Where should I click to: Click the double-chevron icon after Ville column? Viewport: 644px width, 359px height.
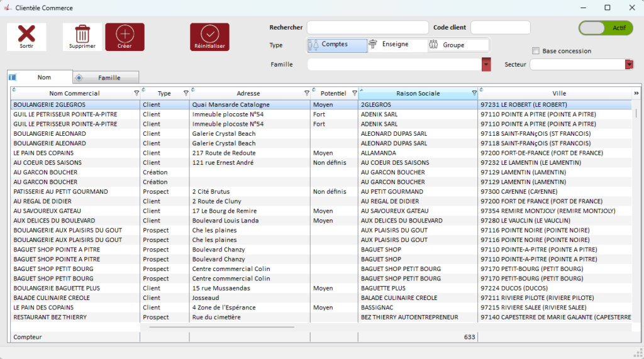[636, 94]
